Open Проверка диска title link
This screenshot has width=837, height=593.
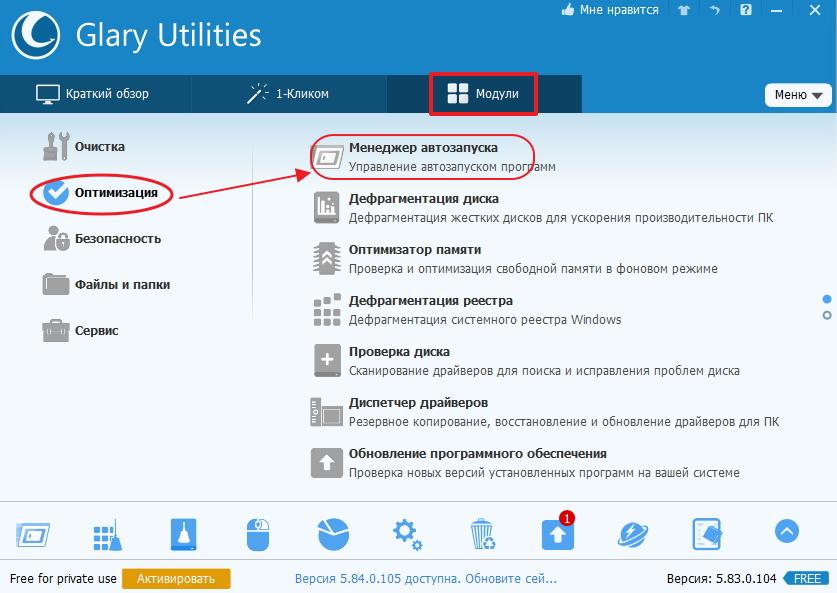point(399,352)
